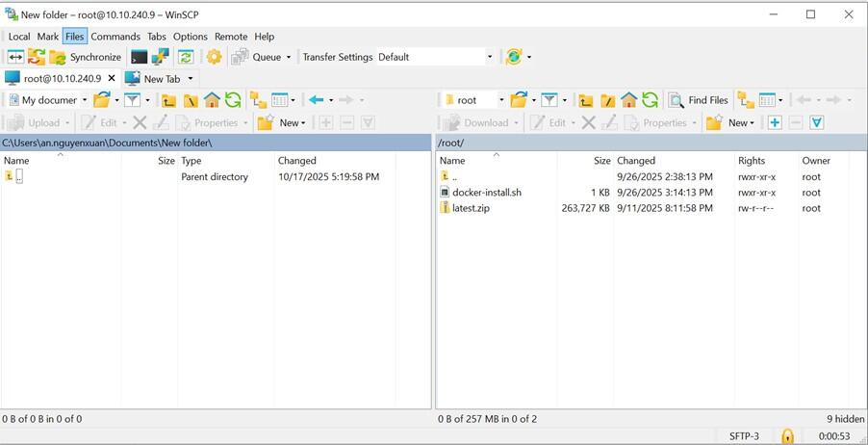Click the remote Invert Selection icon
Screen dimensions: 868x445
817,122
